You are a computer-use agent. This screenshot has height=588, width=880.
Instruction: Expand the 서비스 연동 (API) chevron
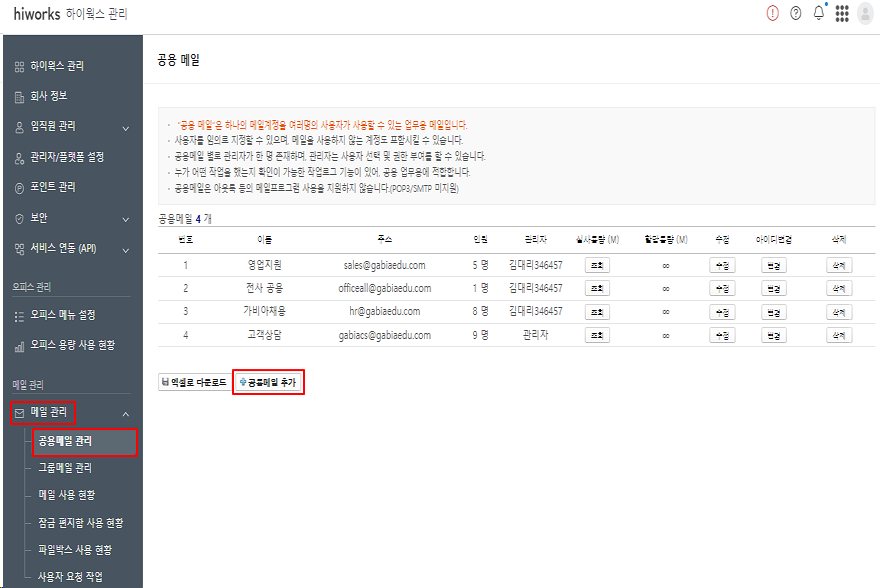click(x=126, y=250)
